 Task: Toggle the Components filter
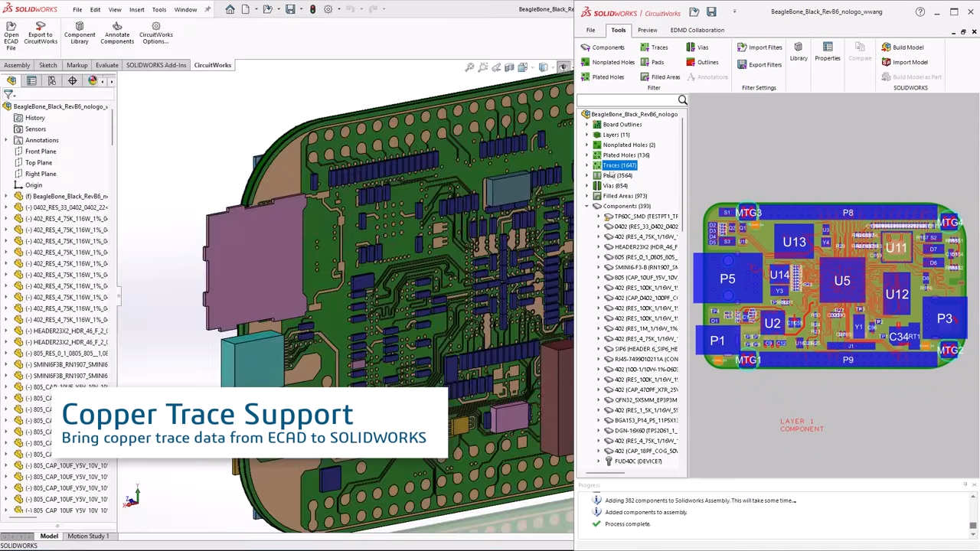pos(603,47)
